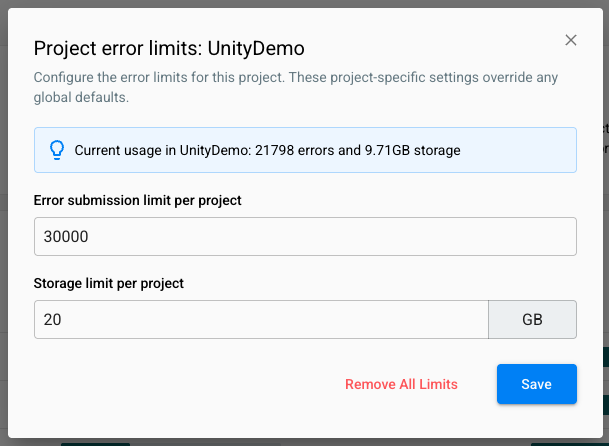Select the Error submission limit per project label
609x446 pixels.
138,200
